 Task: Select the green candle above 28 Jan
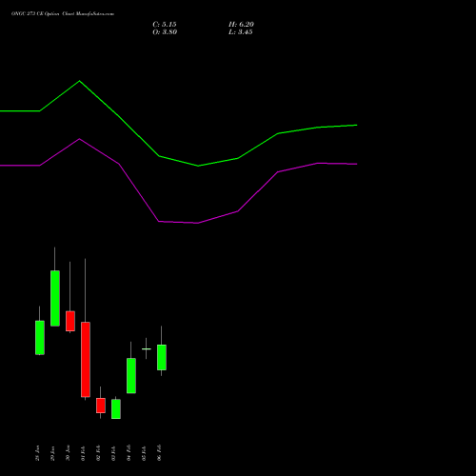(40, 338)
